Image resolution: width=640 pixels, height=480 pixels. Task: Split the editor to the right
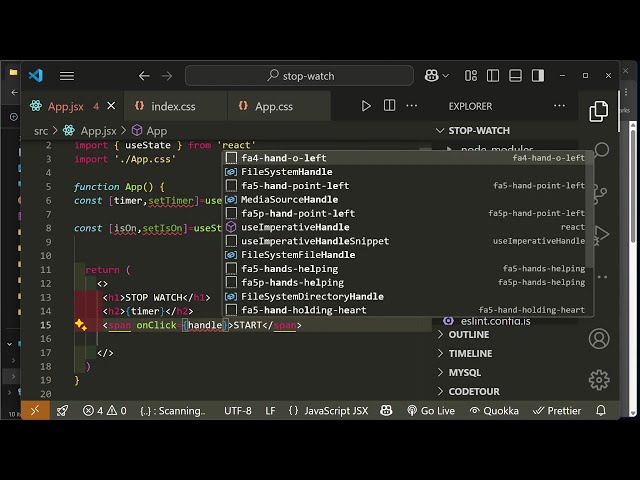coord(389,106)
